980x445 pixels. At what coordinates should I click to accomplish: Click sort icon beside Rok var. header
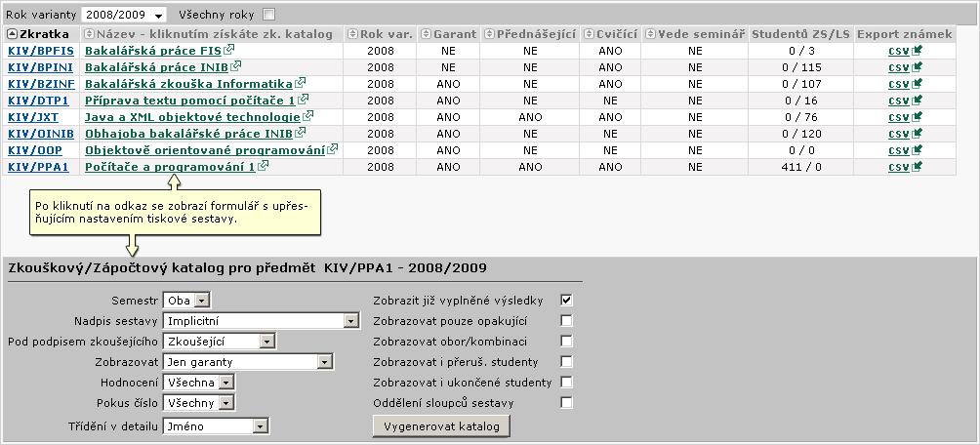coord(353,34)
